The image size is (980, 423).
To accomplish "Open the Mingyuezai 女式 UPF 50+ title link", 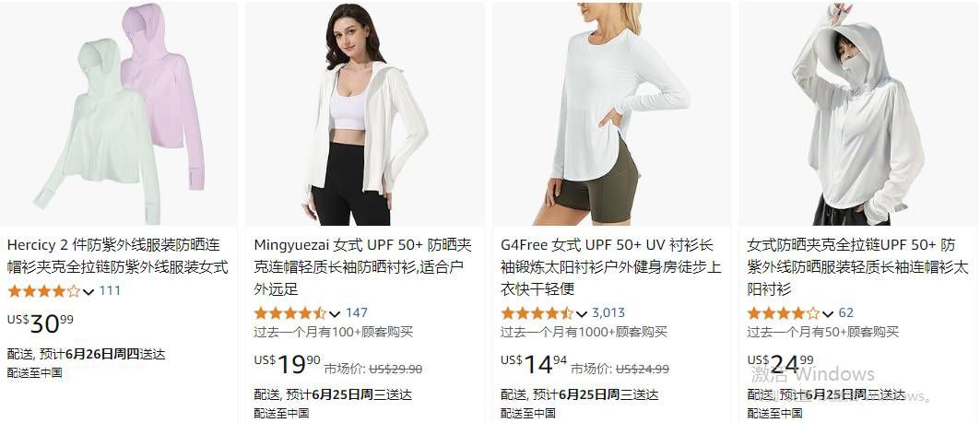I will pos(363,267).
